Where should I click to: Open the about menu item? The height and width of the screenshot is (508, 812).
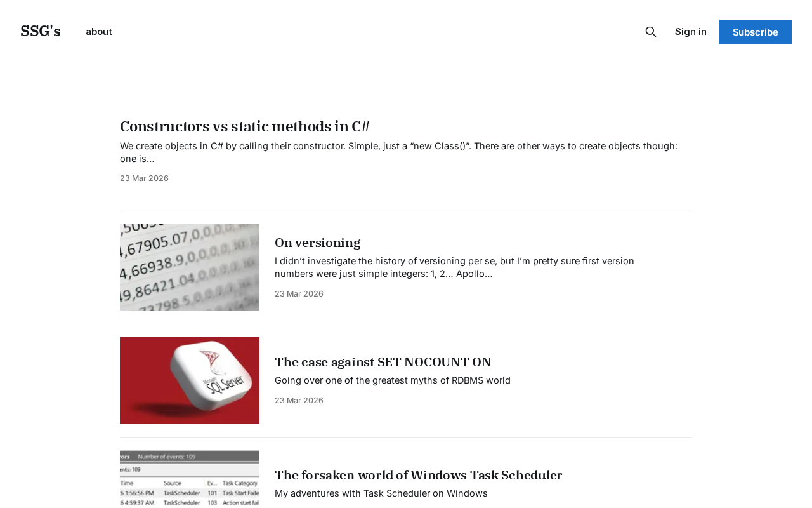tap(99, 32)
